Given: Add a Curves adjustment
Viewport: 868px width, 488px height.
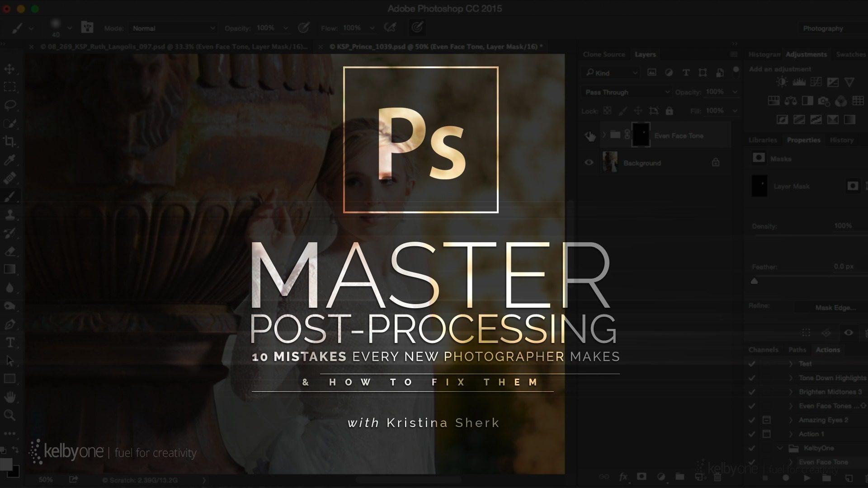Looking at the screenshot, I should (x=816, y=82).
